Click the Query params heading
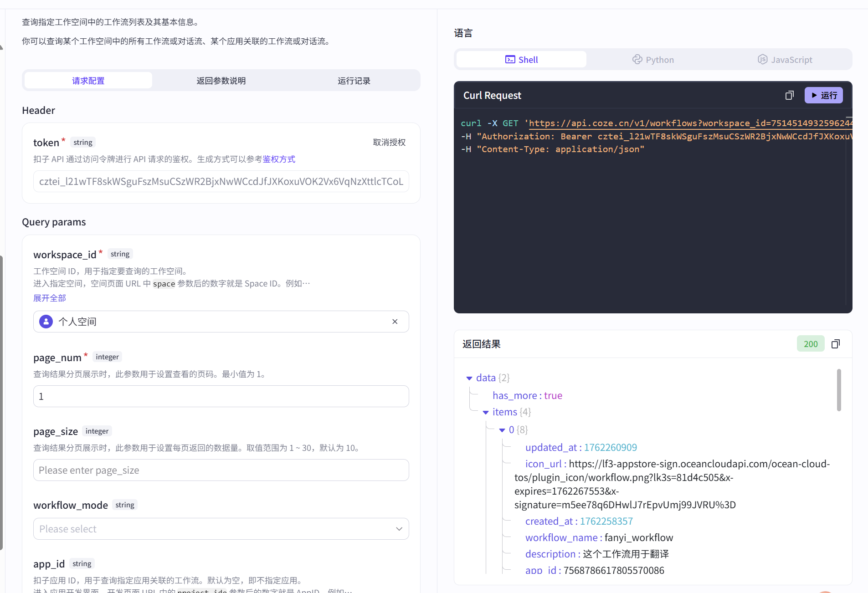868x593 pixels. click(54, 222)
